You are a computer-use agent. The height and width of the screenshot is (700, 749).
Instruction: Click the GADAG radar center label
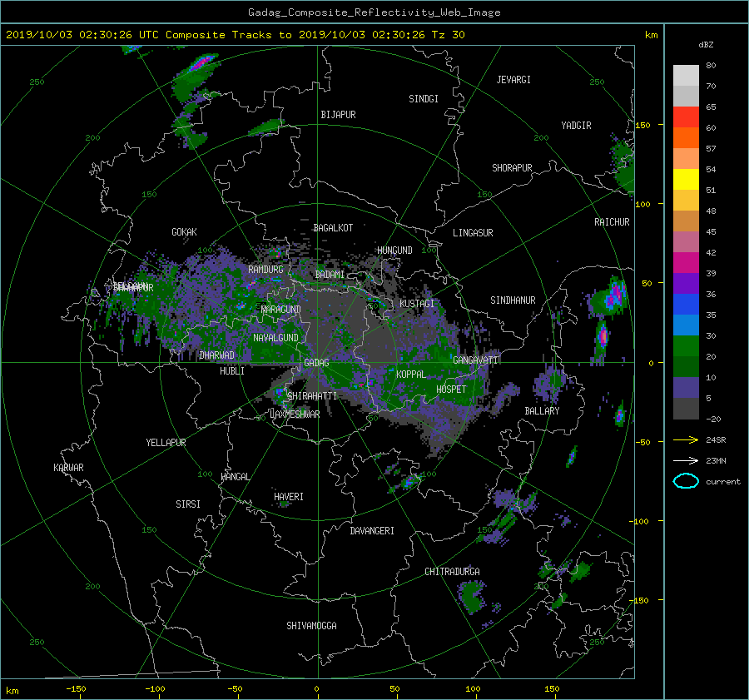pos(317,363)
